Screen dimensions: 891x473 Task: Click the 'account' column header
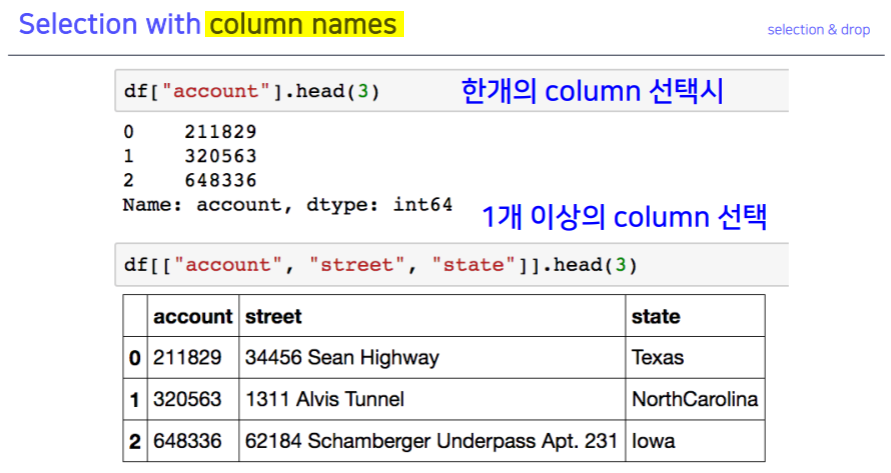tap(193, 316)
